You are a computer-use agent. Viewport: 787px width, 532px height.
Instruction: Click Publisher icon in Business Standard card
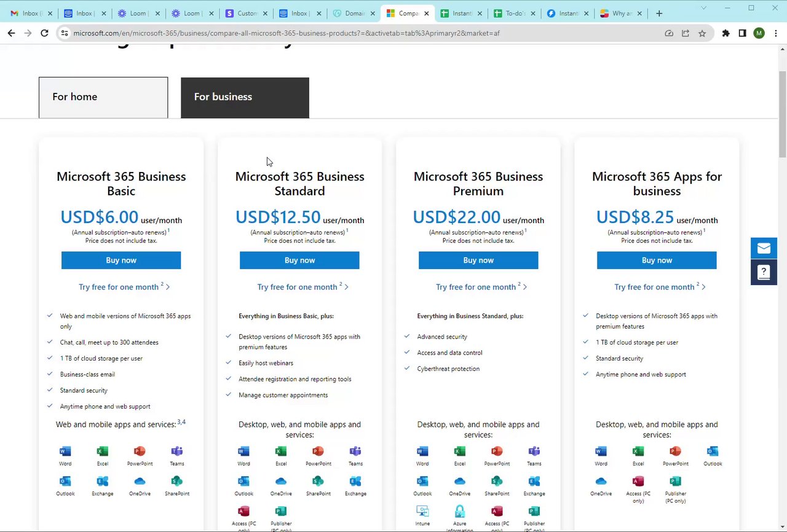pyautogui.click(x=281, y=511)
